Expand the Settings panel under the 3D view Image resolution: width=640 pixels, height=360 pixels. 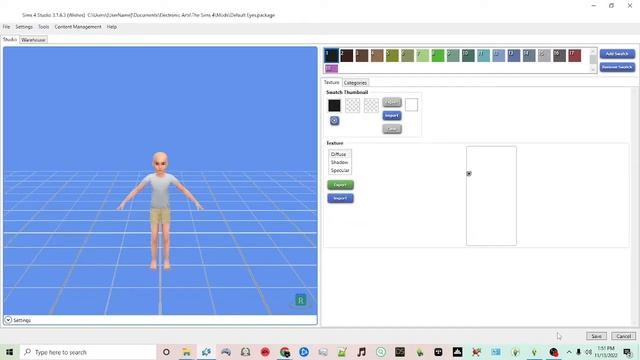[8, 320]
